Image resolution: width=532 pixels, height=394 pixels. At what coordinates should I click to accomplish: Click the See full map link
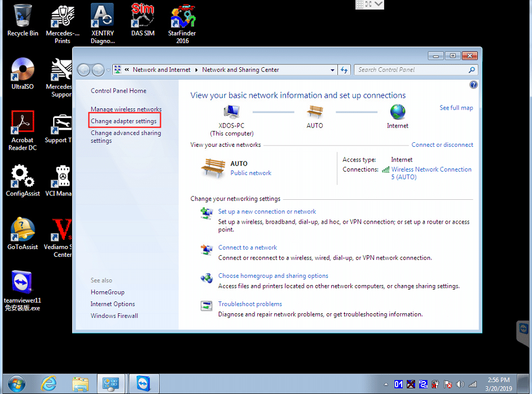coord(456,108)
